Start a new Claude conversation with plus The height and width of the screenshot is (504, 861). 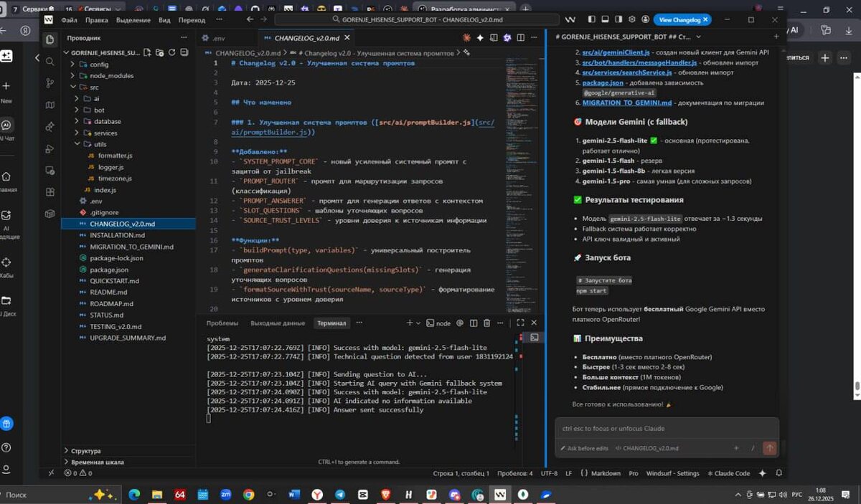coord(776,37)
